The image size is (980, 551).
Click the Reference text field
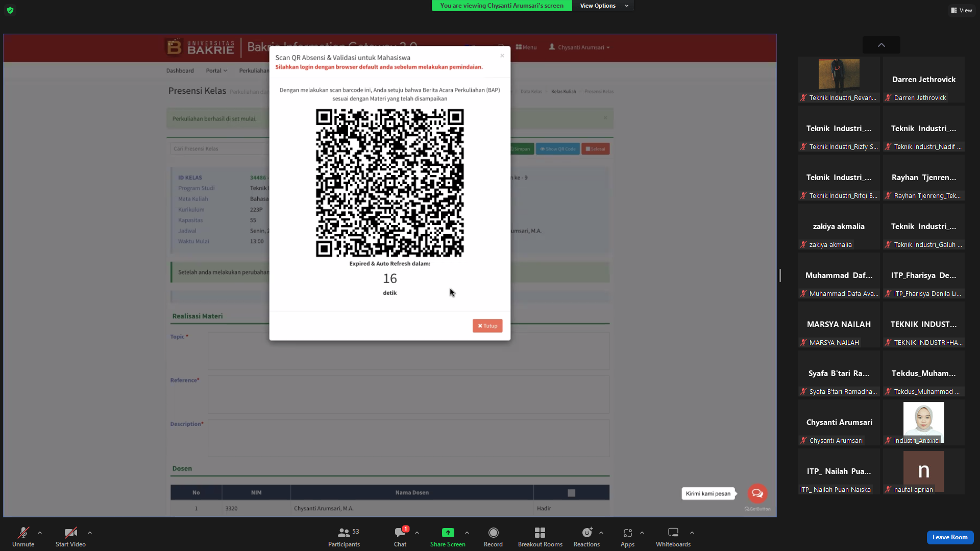coord(408,395)
